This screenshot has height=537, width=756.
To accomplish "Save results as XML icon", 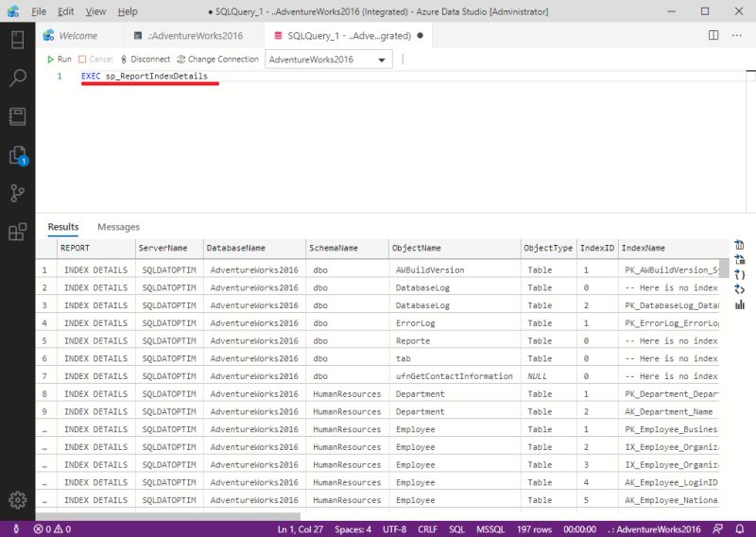I will click(x=739, y=289).
